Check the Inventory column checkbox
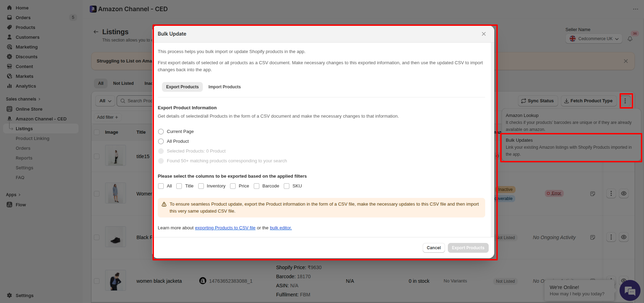The width and height of the screenshot is (644, 303). pos(201,186)
